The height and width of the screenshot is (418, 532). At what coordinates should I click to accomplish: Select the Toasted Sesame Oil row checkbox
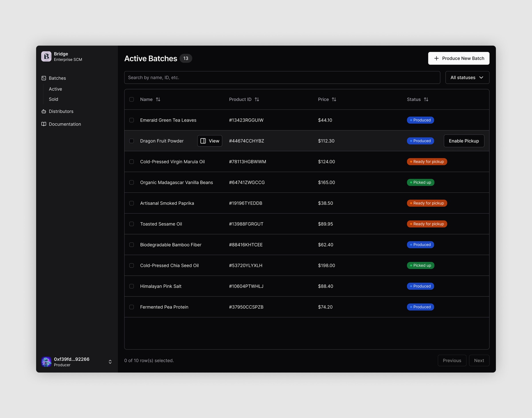pyautogui.click(x=132, y=224)
